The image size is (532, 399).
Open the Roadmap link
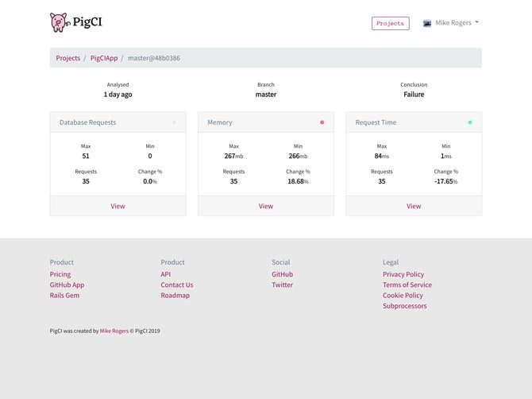click(175, 296)
